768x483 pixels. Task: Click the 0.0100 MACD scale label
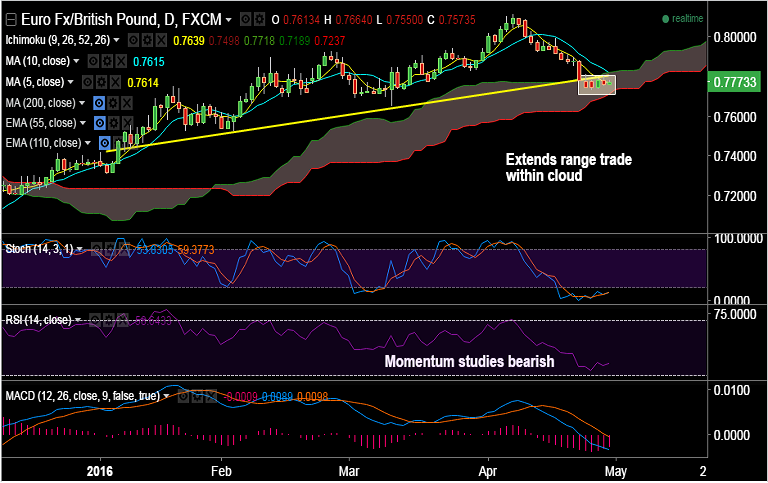click(x=732, y=390)
